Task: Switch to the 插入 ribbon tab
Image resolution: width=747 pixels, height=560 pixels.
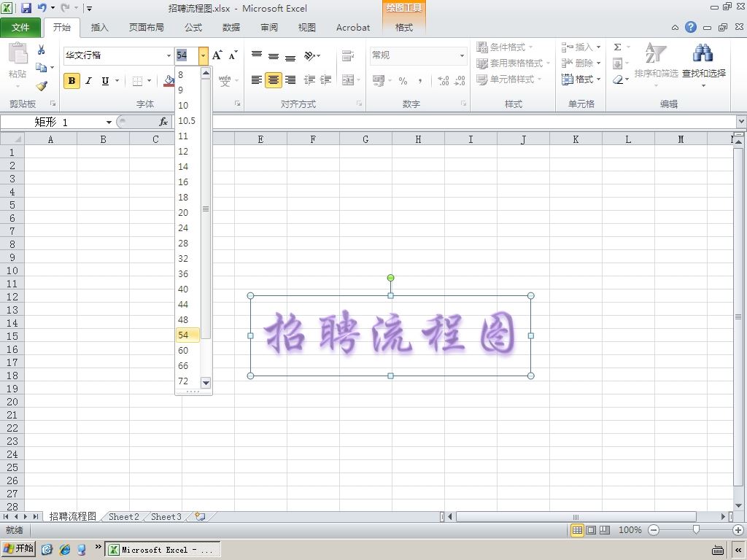Action: [x=99, y=27]
